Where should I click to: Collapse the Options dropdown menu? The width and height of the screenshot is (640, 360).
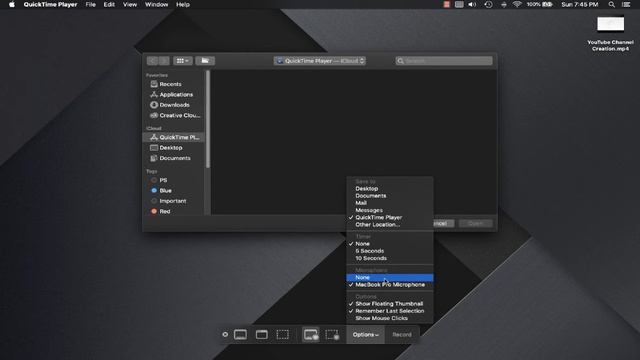(x=366, y=335)
